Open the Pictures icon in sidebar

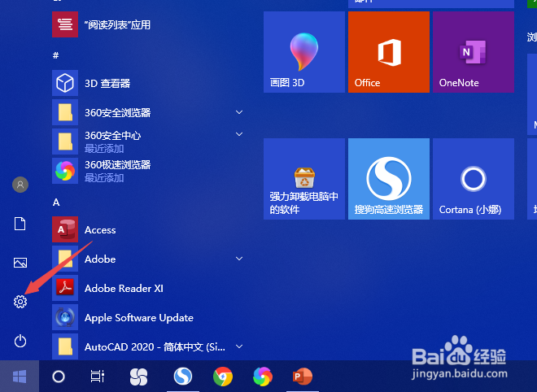coord(20,263)
